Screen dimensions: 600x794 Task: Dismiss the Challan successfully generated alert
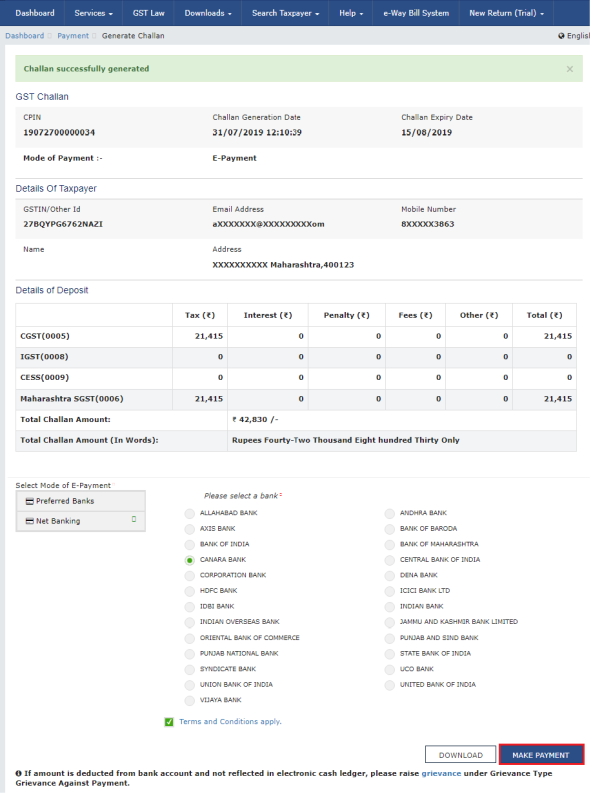(x=569, y=69)
